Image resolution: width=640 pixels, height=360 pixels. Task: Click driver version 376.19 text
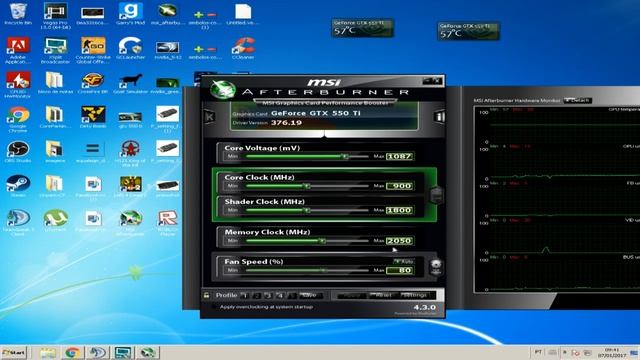(287, 122)
